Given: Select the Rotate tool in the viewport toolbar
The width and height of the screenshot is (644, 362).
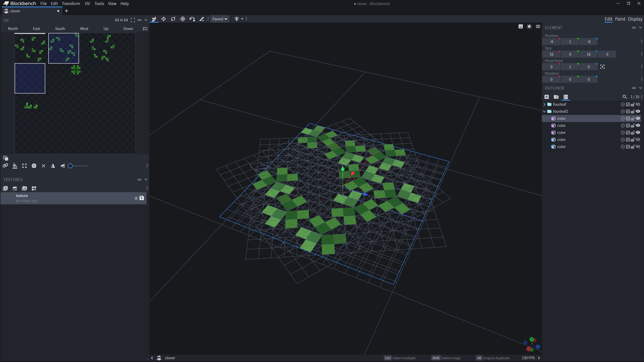Looking at the screenshot, I should click(x=173, y=19).
